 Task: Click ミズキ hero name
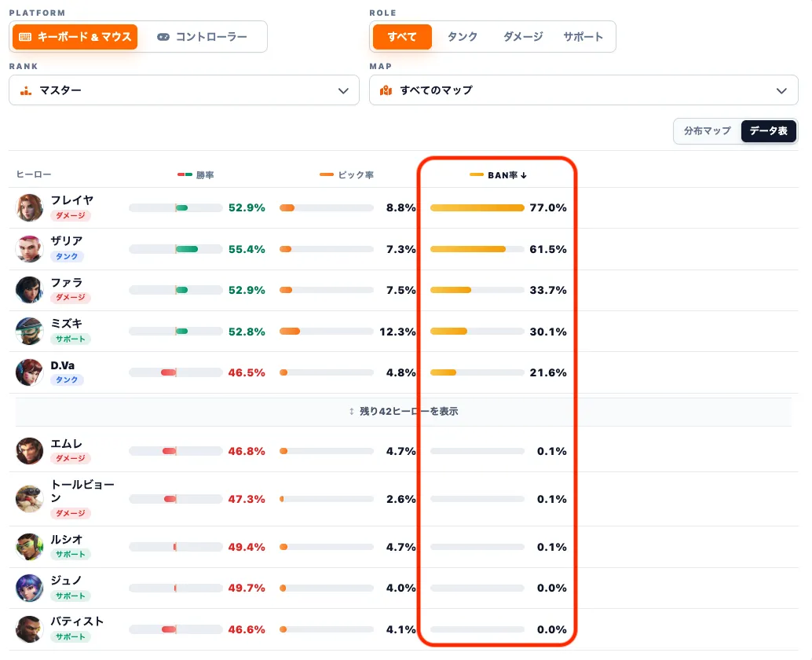66,324
